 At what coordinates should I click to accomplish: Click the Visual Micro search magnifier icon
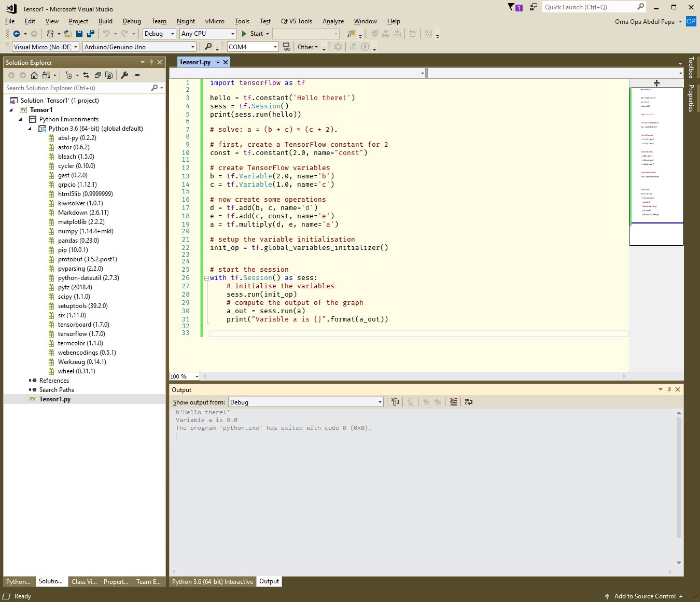[x=208, y=47]
